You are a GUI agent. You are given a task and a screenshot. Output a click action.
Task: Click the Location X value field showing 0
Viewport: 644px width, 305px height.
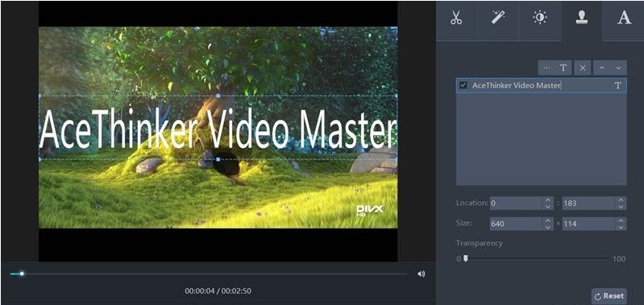tap(517, 204)
